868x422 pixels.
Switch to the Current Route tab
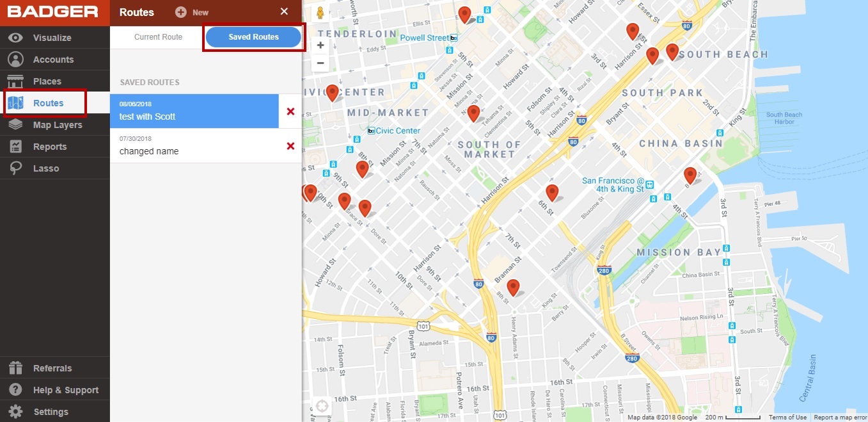pyautogui.click(x=158, y=37)
